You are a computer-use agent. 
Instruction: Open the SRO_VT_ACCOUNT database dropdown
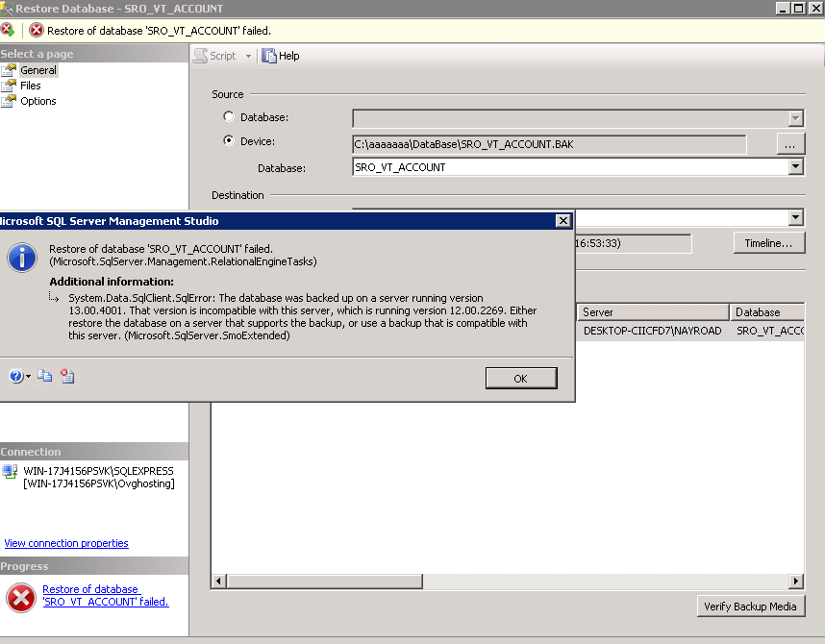(795, 167)
